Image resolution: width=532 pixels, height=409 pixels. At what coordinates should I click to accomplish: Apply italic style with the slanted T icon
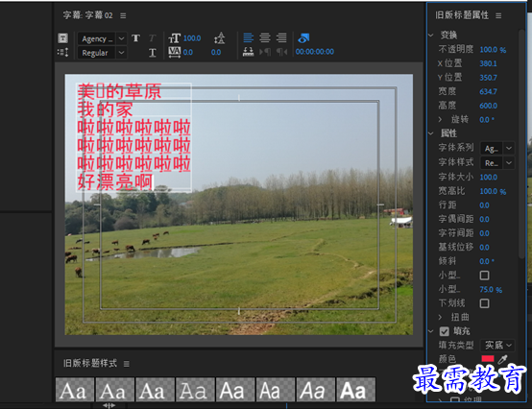(x=153, y=38)
